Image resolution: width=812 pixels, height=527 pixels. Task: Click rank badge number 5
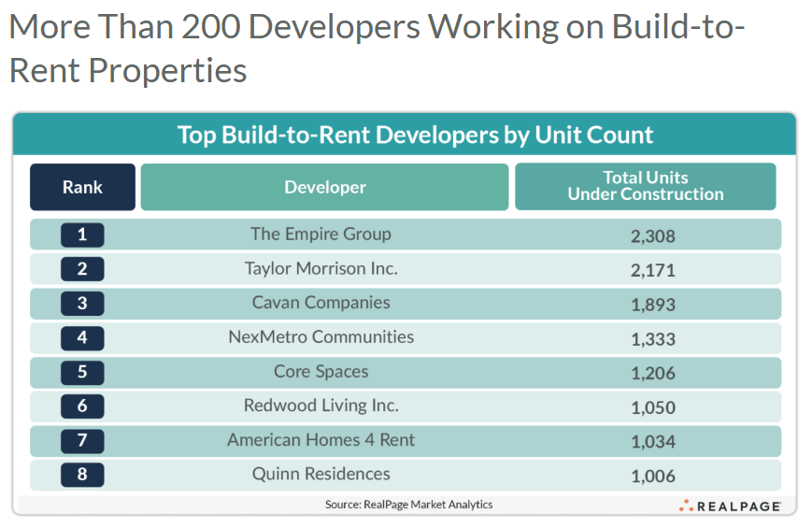[82, 372]
